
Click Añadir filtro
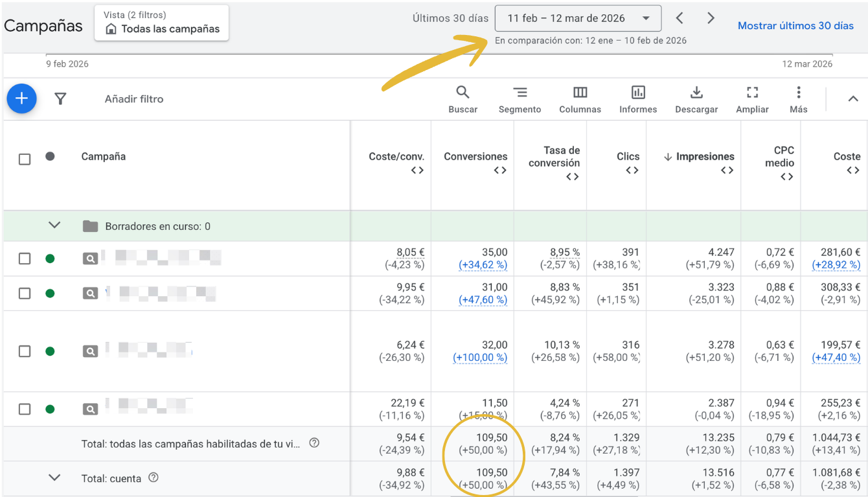coord(134,98)
